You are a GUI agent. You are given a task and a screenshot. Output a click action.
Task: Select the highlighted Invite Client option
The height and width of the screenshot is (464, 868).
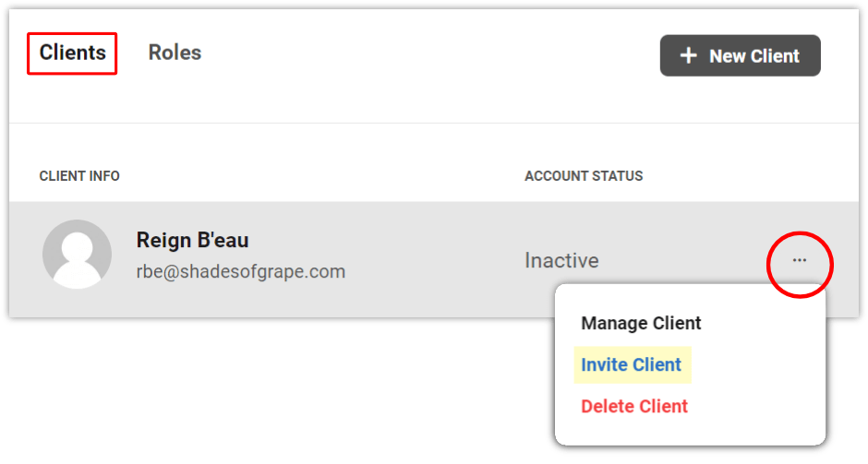click(632, 364)
